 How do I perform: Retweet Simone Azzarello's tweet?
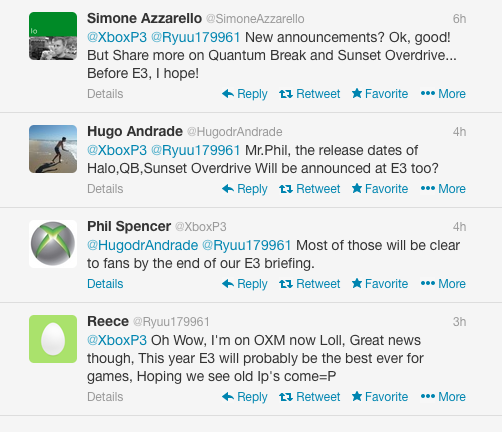pos(310,94)
